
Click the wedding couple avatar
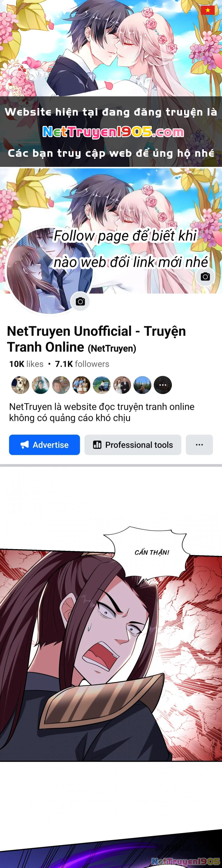(122, 385)
